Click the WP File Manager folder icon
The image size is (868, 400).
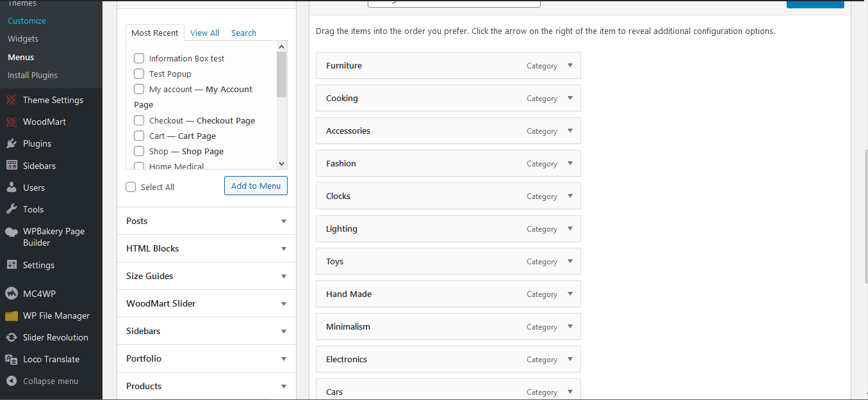(12, 316)
